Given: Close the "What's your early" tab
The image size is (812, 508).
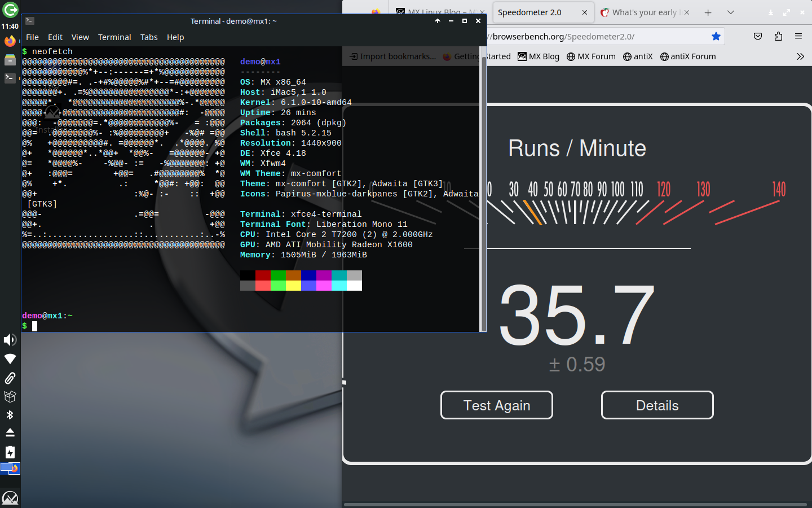Looking at the screenshot, I should [687, 12].
